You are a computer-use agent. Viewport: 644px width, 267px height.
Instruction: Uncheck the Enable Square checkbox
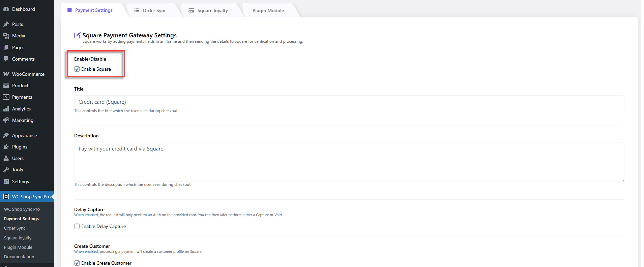point(77,69)
